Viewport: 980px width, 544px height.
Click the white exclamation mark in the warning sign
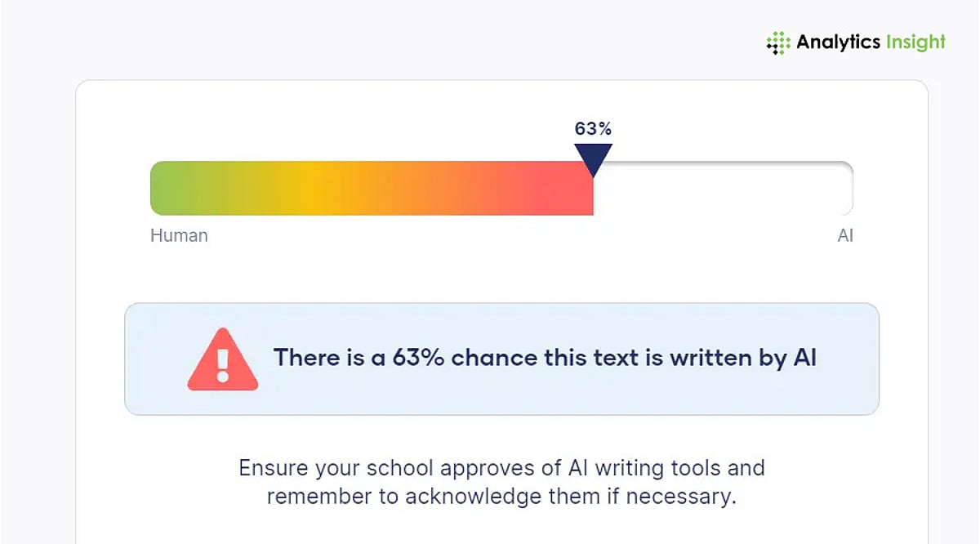pyautogui.click(x=222, y=364)
